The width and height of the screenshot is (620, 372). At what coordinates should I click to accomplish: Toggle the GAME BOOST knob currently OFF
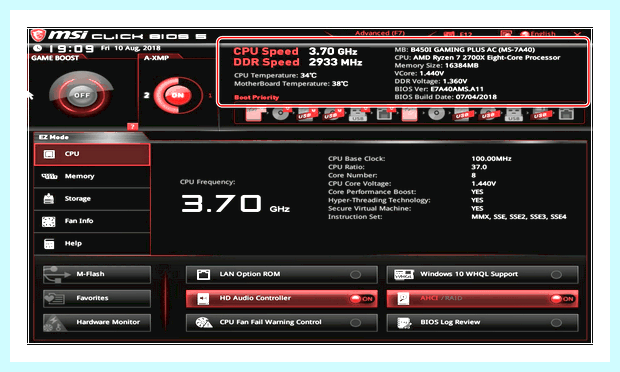click(x=81, y=95)
